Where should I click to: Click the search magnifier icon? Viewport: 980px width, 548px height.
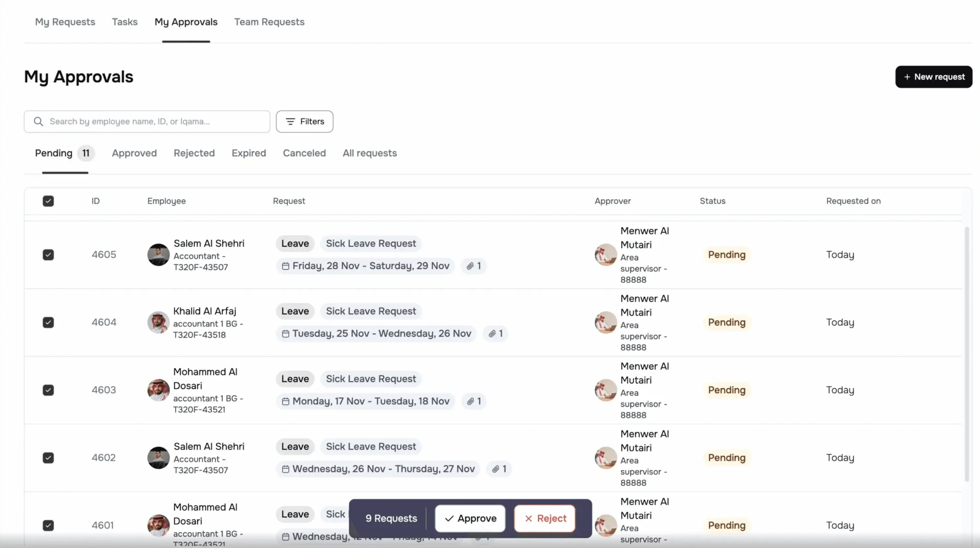(39, 121)
